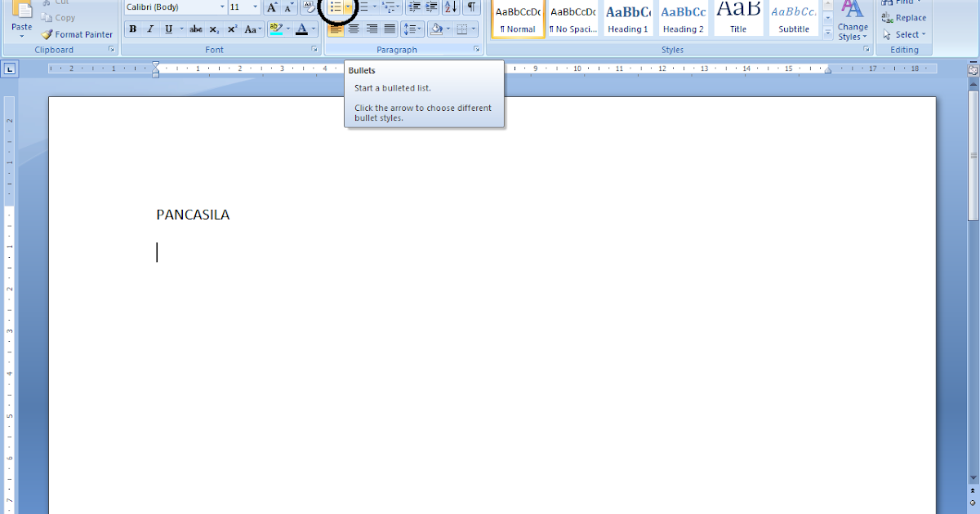Click the Bullets list button
980x514 pixels.
pyautogui.click(x=336, y=7)
